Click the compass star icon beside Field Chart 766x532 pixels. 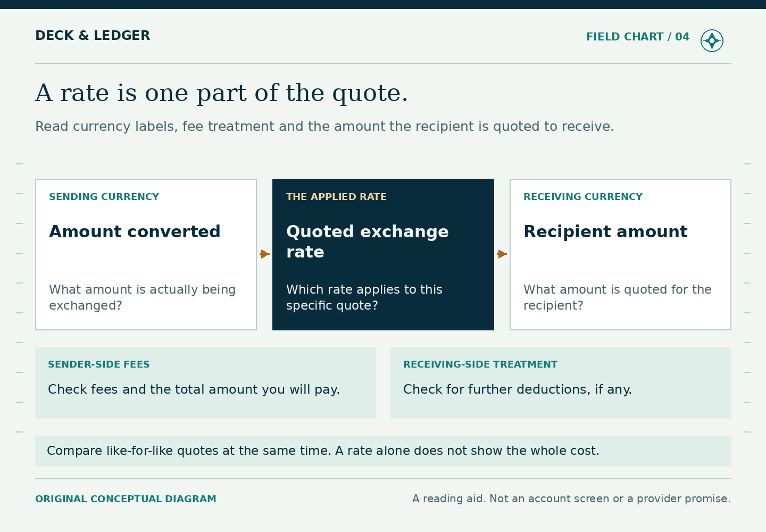pyautogui.click(x=712, y=40)
